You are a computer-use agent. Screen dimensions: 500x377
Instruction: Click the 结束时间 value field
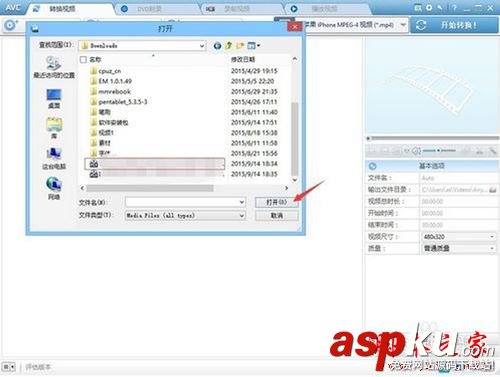458,225
